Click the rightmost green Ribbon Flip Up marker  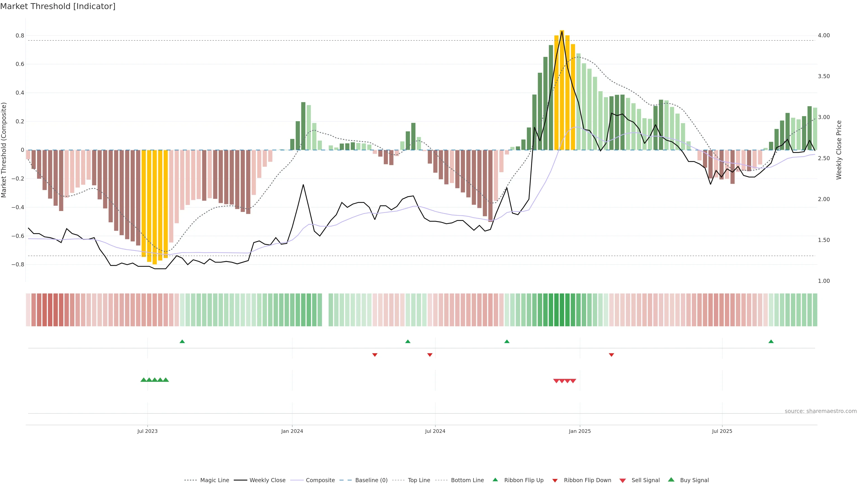(x=771, y=342)
